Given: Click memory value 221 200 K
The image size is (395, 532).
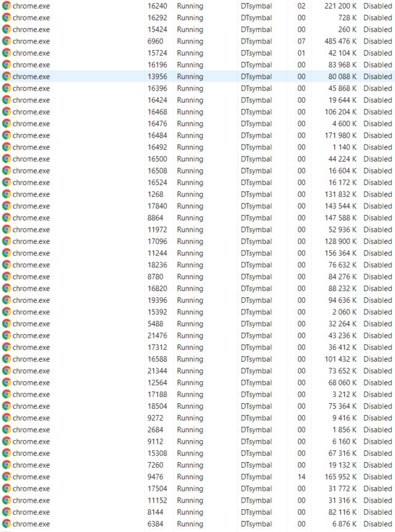Looking at the screenshot, I should click(340, 6).
